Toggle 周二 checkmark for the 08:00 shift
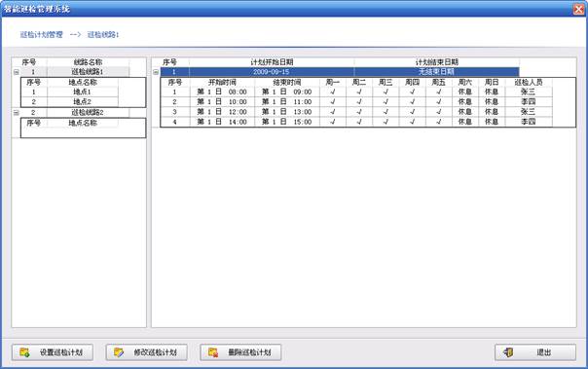 [x=359, y=92]
